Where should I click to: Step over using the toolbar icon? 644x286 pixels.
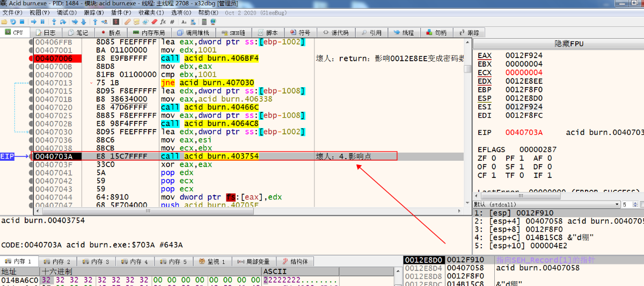tap(63, 22)
